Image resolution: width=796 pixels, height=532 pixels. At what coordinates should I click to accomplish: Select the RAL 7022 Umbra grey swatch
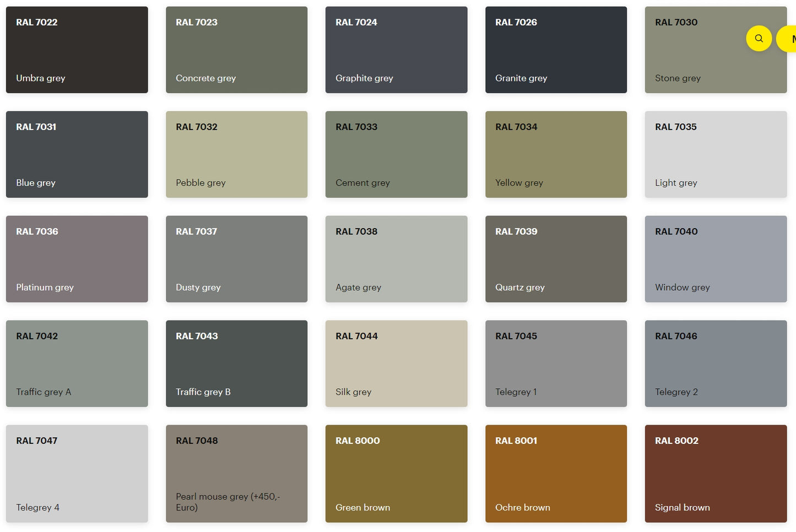[x=77, y=50]
